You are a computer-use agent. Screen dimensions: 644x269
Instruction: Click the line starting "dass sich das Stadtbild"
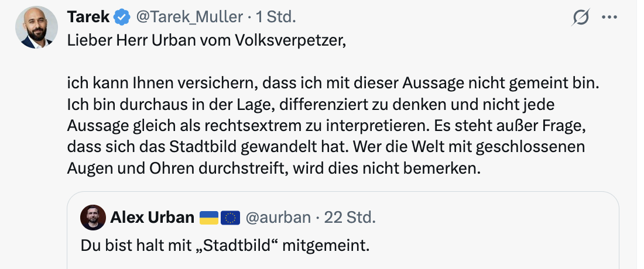pyautogui.click(x=326, y=147)
